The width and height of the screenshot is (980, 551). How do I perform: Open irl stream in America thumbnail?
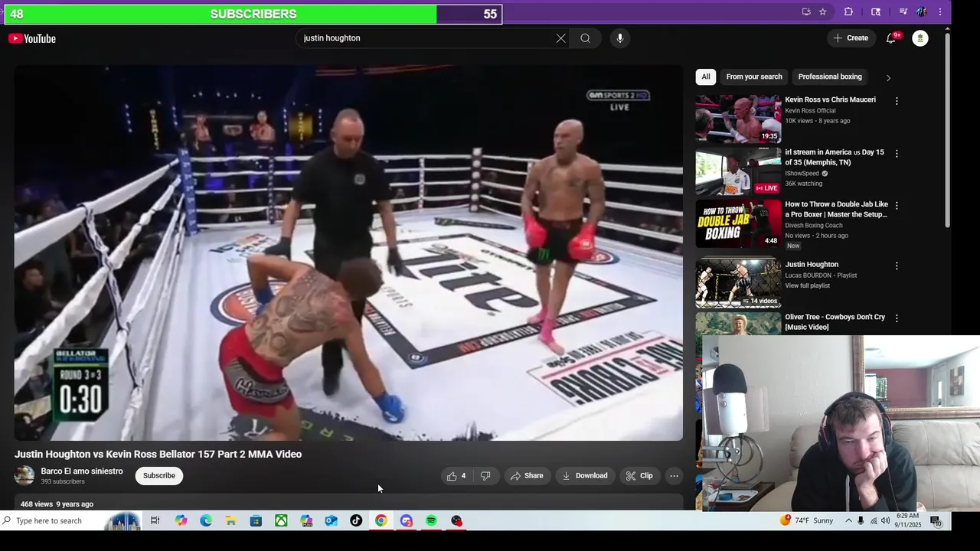tap(738, 171)
